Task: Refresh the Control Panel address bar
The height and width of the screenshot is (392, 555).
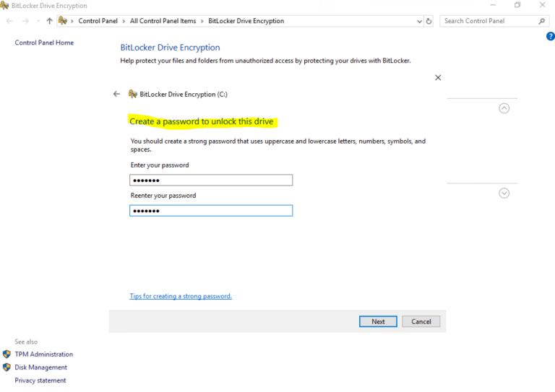Action: pos(429,21)
